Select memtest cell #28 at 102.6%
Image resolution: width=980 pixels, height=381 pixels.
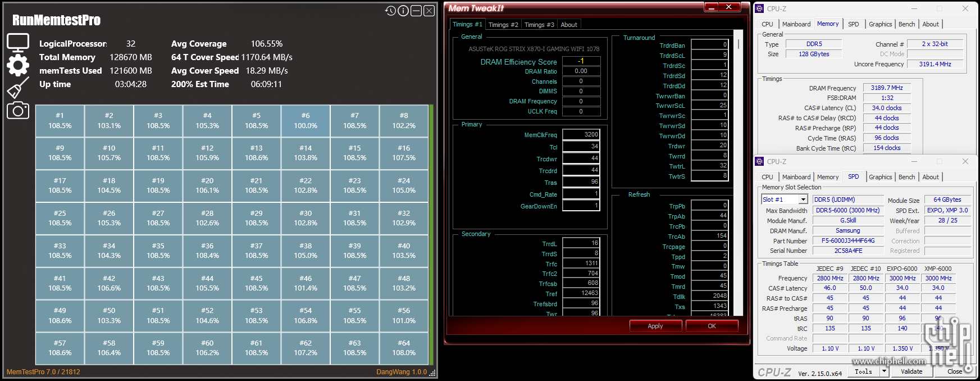coord(207,219)
